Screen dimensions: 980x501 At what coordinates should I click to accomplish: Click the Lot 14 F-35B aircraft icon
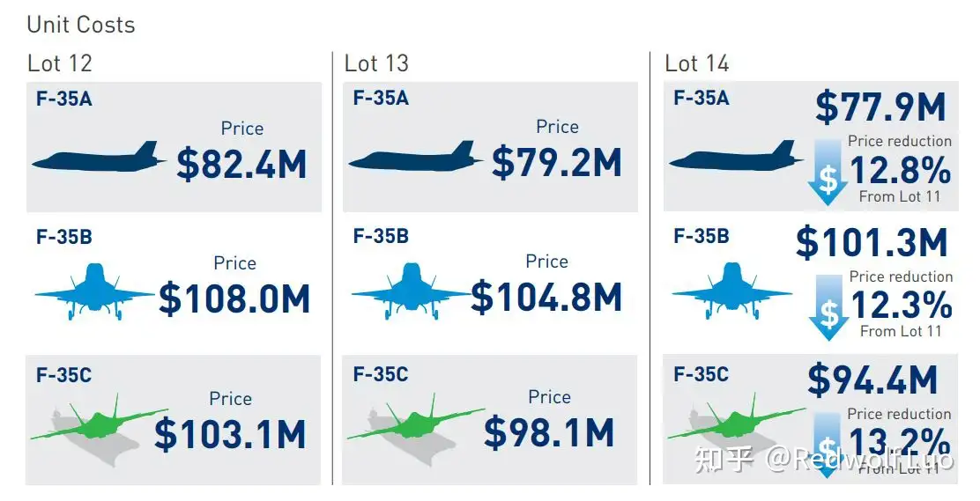pos(731,291)
